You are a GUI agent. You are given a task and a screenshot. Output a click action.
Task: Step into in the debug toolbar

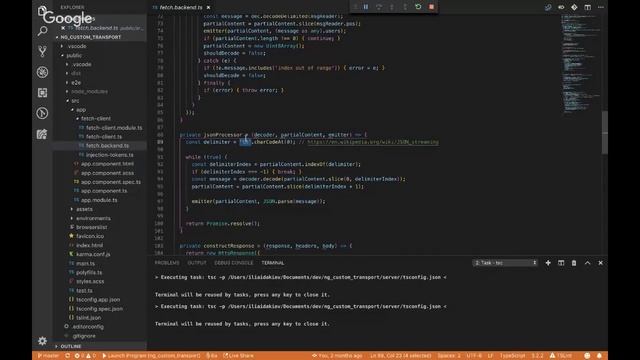click(x=392, y=7)
